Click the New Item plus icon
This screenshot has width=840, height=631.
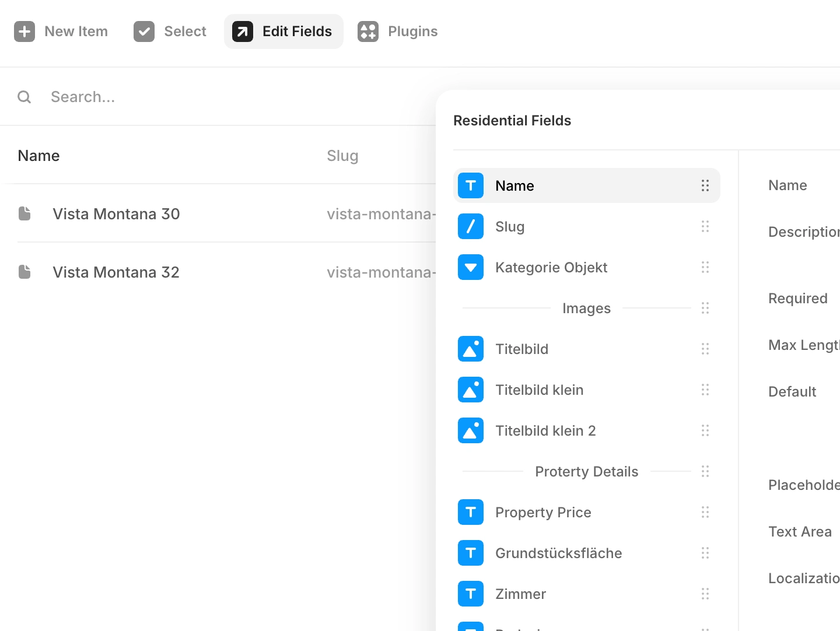[x=24, y=31]
